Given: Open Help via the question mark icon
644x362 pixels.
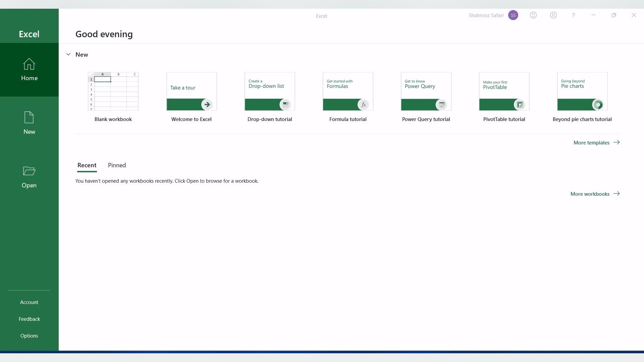Looking at the screenshot, I should [574, 15].
